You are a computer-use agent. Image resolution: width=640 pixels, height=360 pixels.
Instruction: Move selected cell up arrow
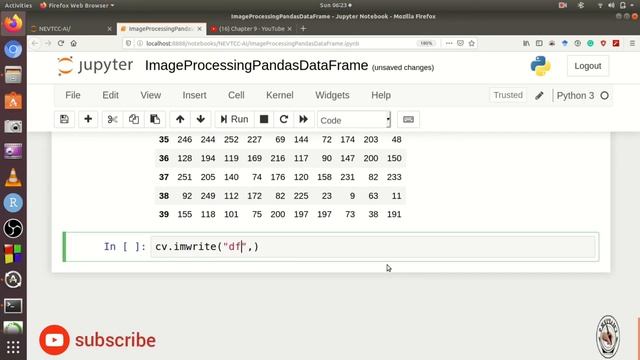coord(180,119)
